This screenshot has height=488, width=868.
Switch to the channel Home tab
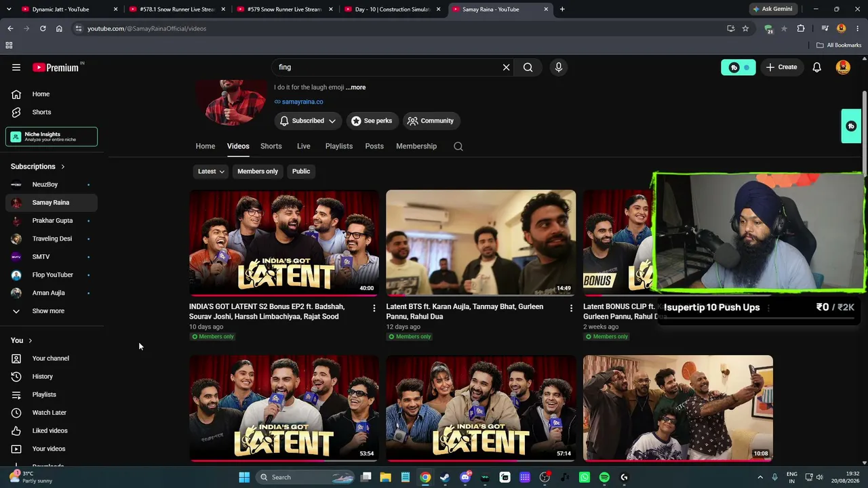(205, 146)
